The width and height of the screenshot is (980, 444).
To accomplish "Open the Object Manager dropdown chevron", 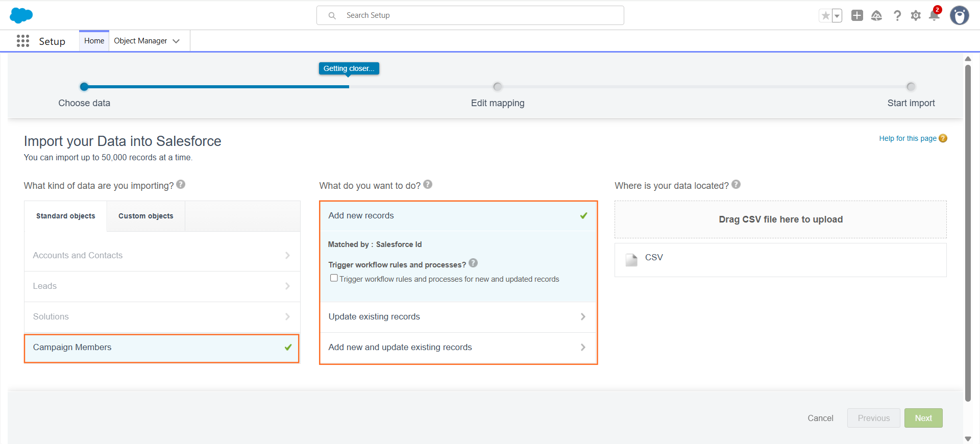I will (x=176, y=41).
